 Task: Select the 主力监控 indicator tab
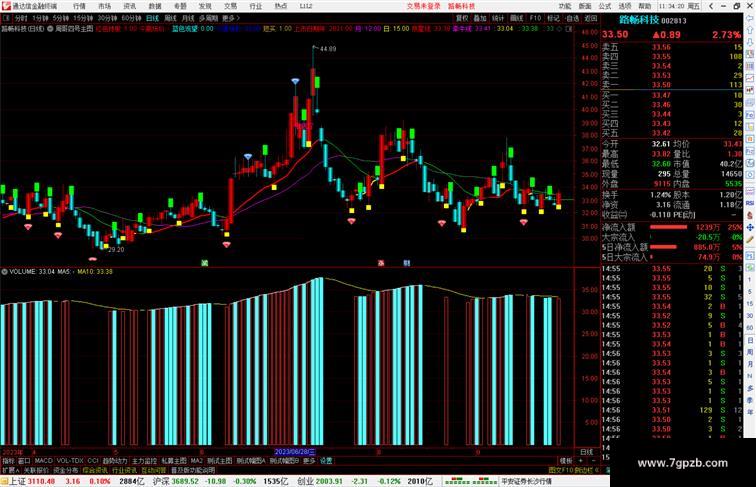click(x=144, y=461)
